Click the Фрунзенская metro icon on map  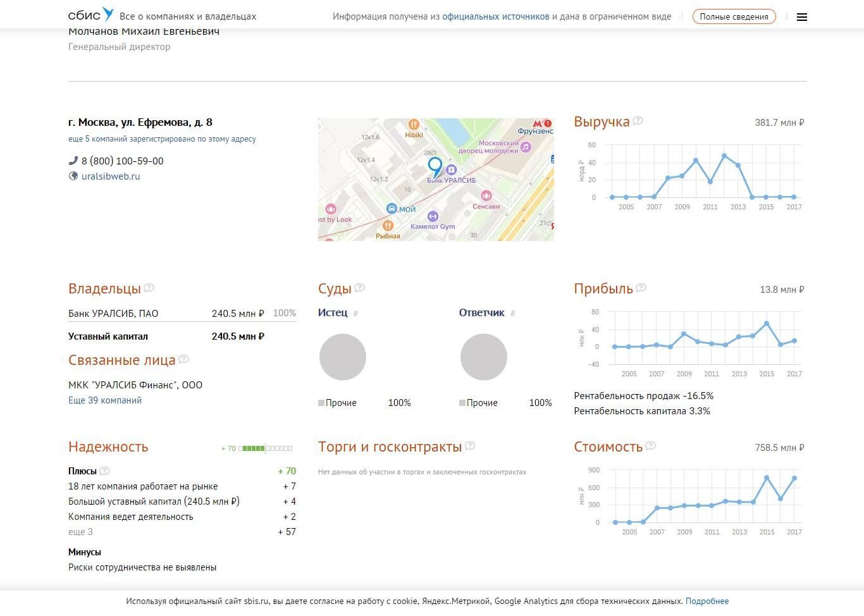coord(538,124)
